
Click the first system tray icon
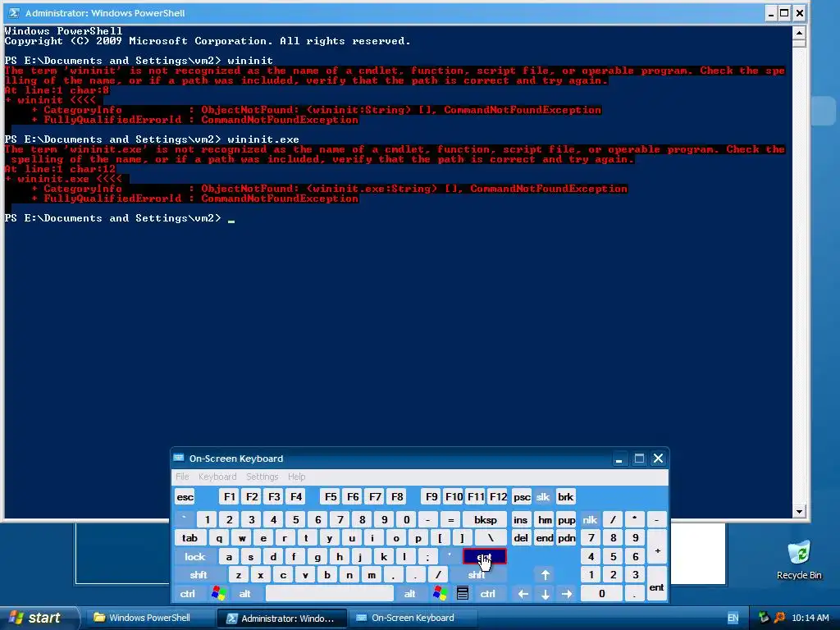coord(764,618)
